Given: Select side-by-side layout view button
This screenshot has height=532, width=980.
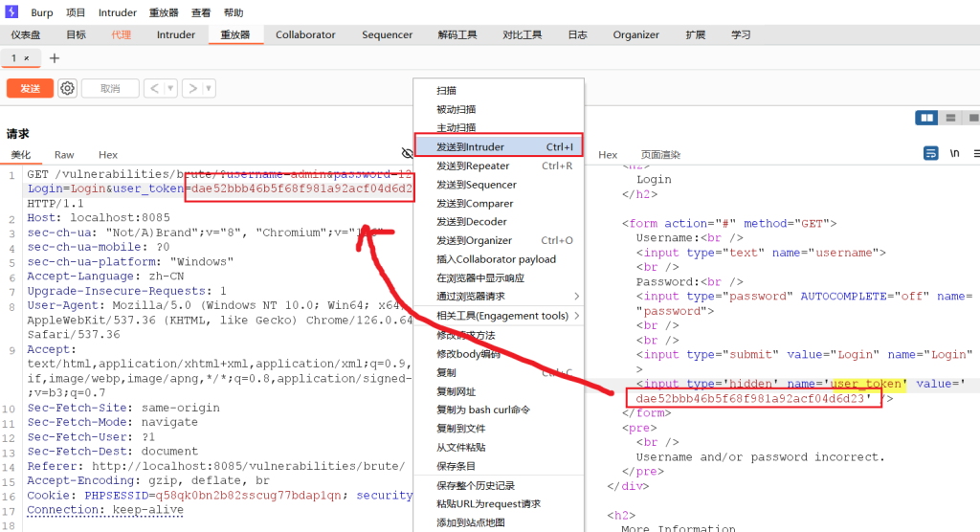Looking at the screenshot, I should click(x=925, y=117).
